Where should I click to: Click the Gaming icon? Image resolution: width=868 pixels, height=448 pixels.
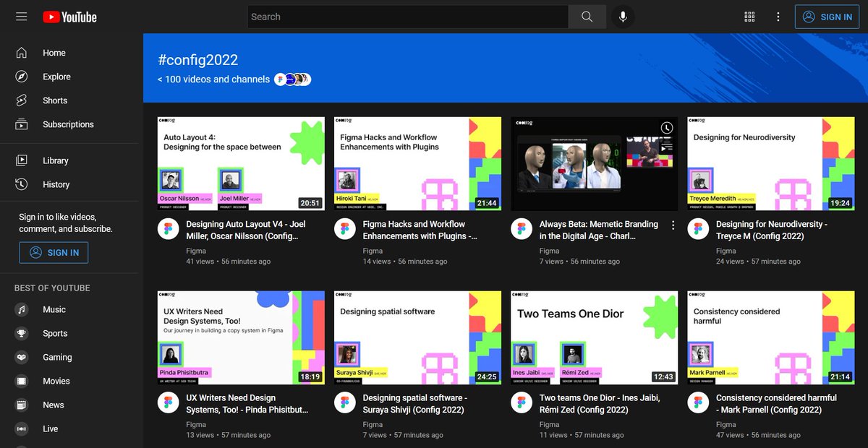click(22, 357)
